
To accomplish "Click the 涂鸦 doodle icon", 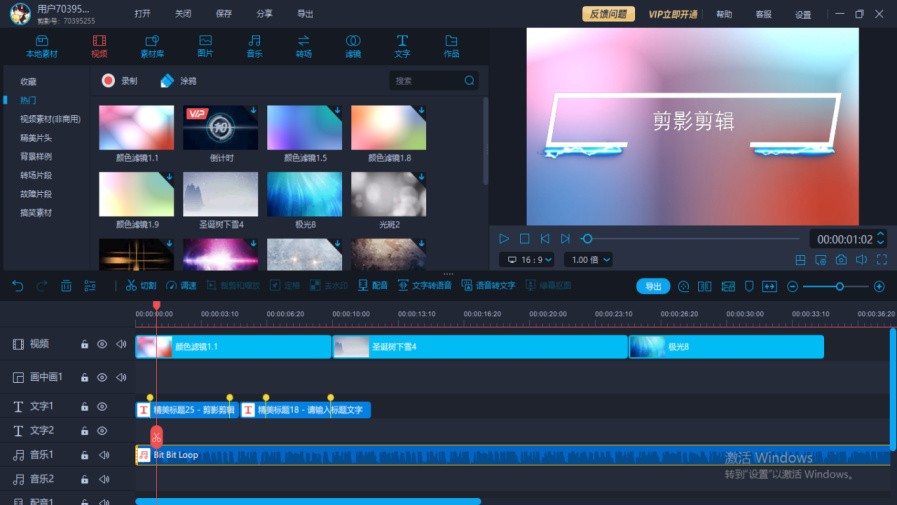I will (x=167, y=81).
